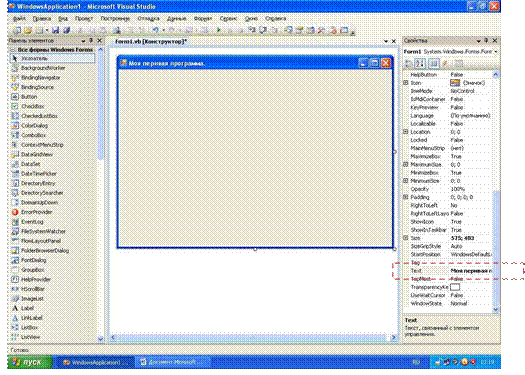Screen dimensions: 525x375
Task: Click the Save All toolbar icon
Action: click(x=66, y=30)
